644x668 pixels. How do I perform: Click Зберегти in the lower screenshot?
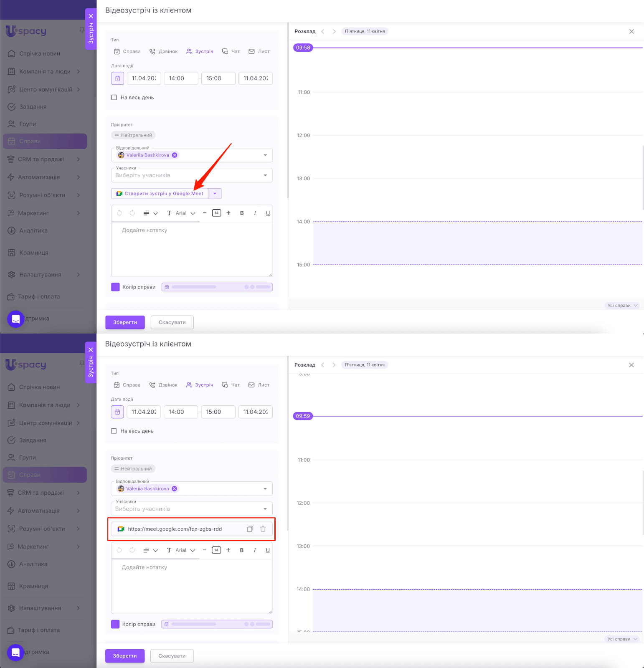pyautogui.click(x=125, y=656)
